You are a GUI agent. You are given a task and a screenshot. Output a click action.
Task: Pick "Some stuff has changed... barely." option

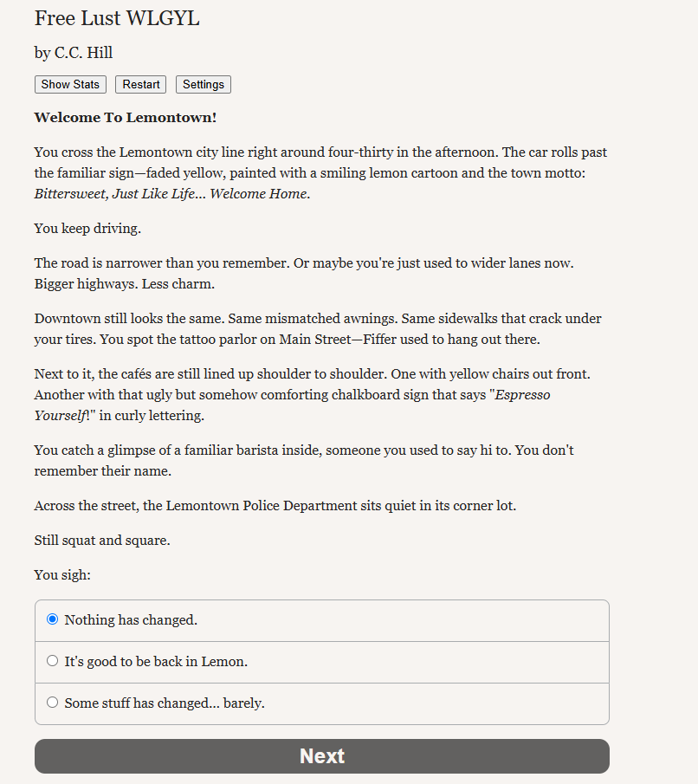coord(322,703)
